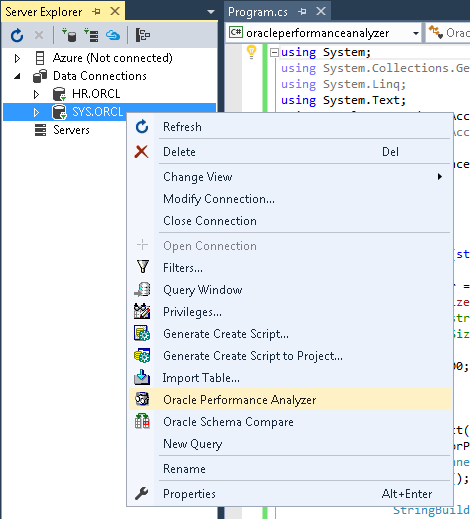Click the 'using System;' code line
470x519 pixels.
[326, 52]
